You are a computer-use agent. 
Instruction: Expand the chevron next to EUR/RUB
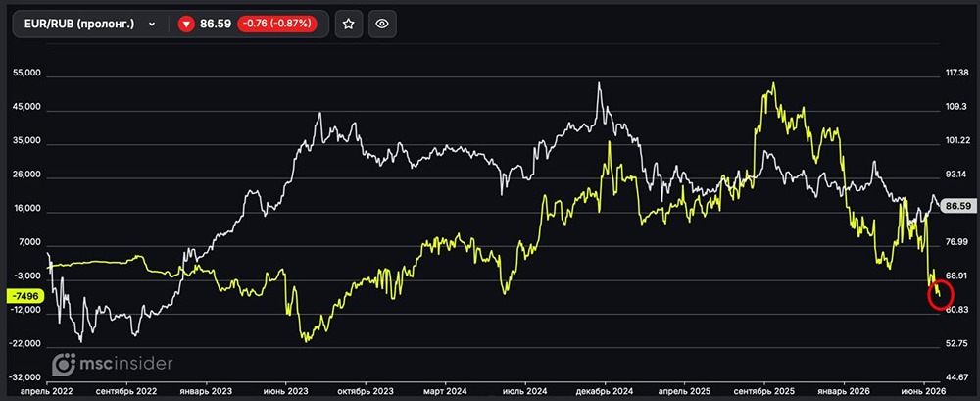coord(151,25)
